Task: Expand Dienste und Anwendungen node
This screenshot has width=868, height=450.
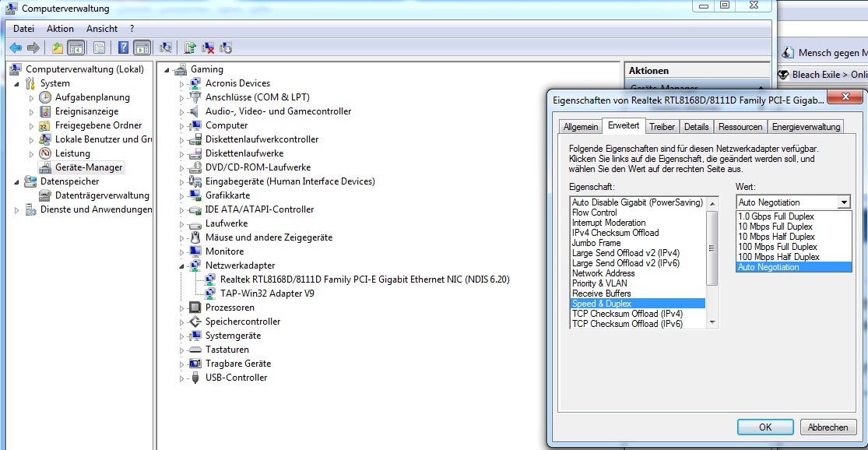Action: (16, 210)
